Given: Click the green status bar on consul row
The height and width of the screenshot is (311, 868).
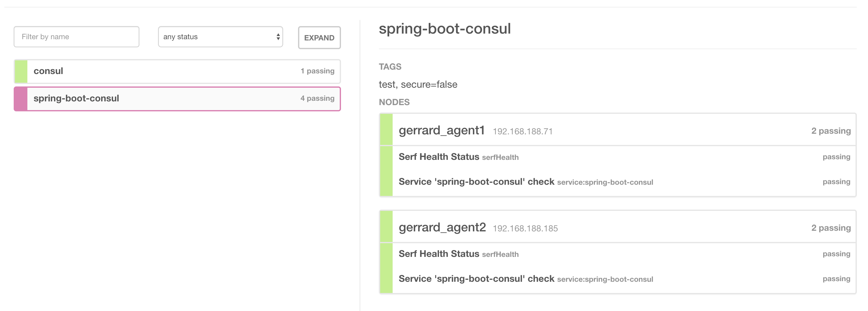Looking at the screenshot, I should pos(21,72).
